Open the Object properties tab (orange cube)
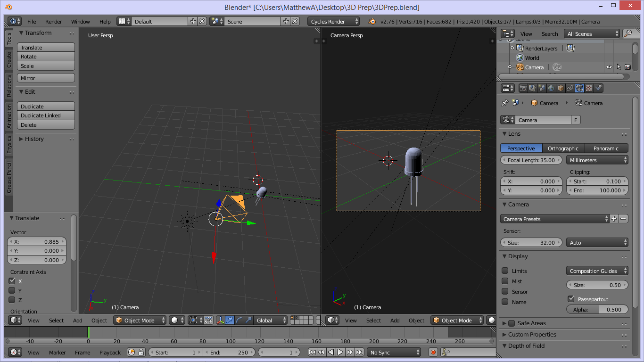This screenshot has width=644, height=362. [561, 88]
